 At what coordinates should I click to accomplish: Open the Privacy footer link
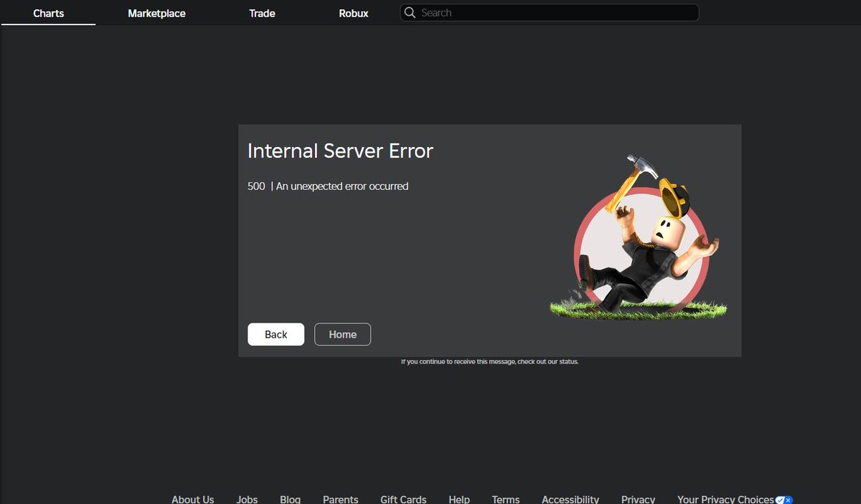coord(638,499)
